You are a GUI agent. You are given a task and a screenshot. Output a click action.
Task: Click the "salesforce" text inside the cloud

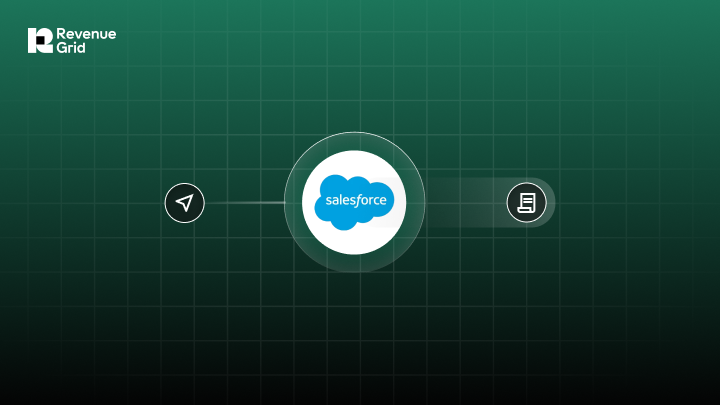pyautogui.click(x=354, y=203)
